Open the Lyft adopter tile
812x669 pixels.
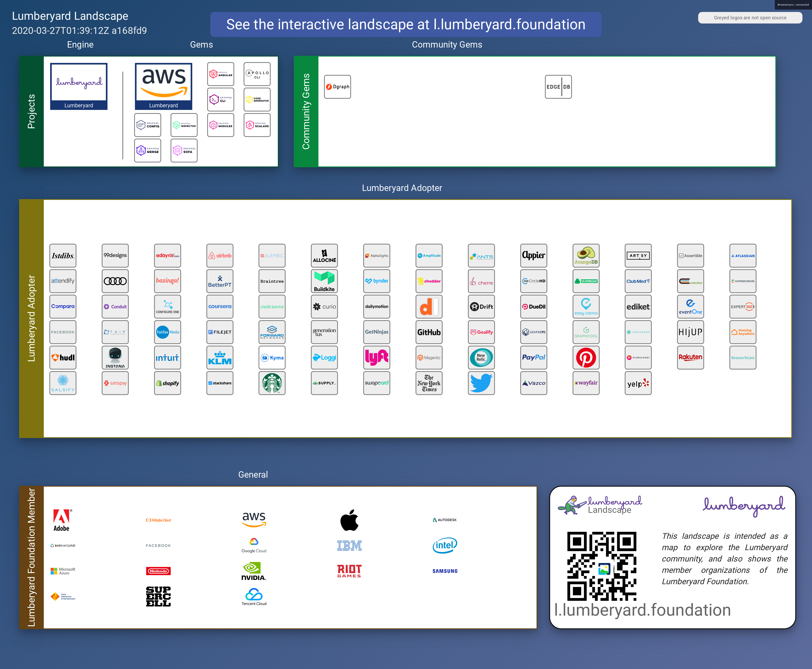[376, 358]
